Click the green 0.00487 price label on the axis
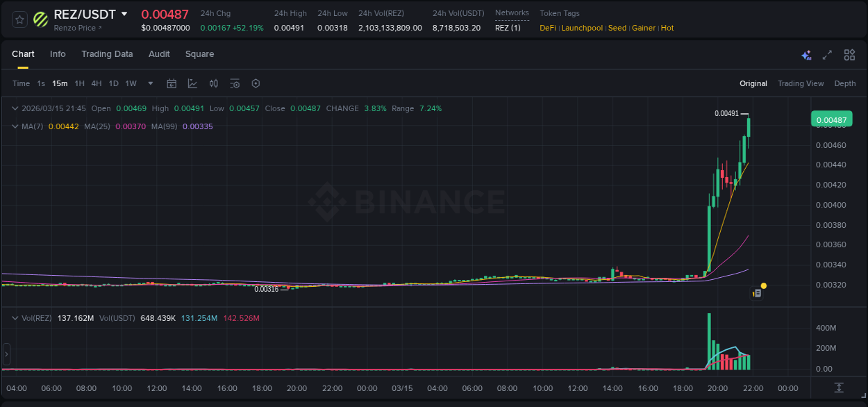Image resolution: width=868 pixels, height=407 pixels. click(831, 119)
